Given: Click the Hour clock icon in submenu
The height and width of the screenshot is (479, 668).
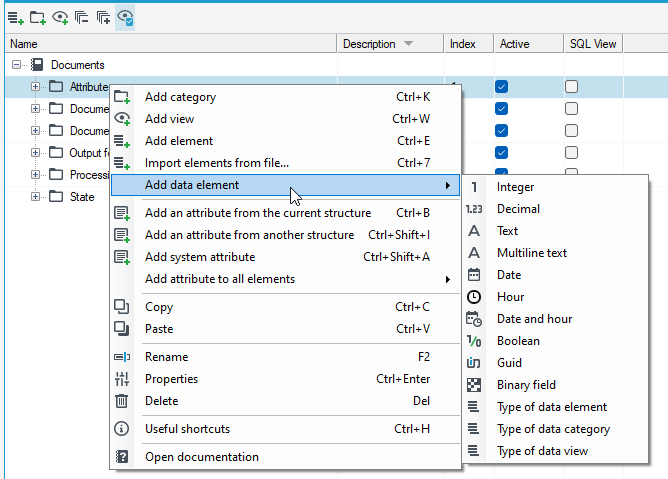Looking at the screenshot, I should (x=474, y=297).
